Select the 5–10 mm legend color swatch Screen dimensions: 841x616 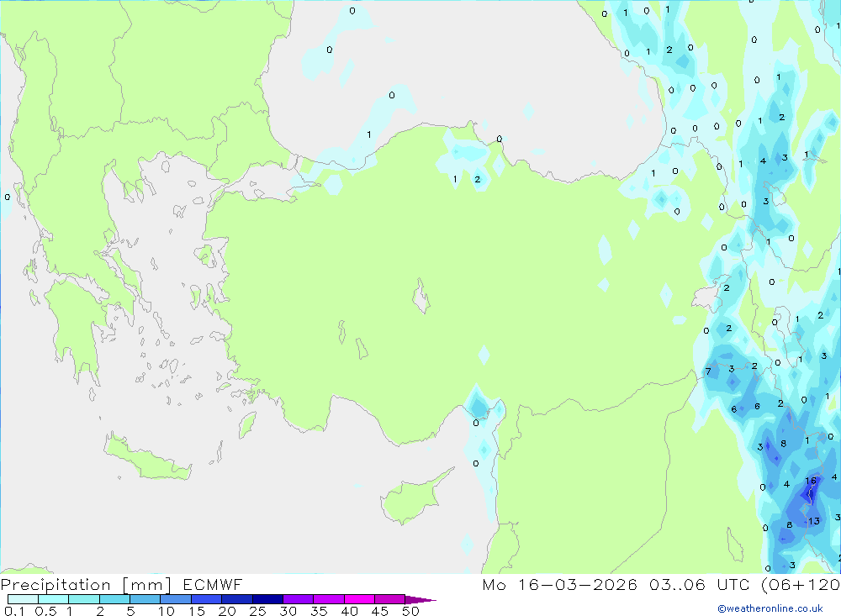click(x=145, y=599)
